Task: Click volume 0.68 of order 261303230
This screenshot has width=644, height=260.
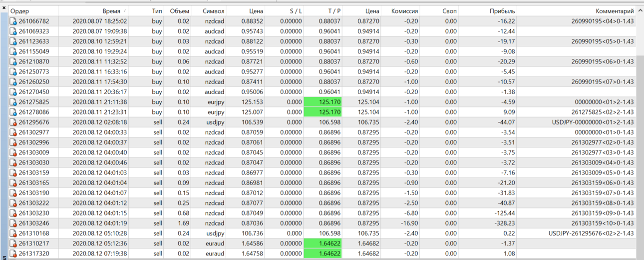Action: tap(183, 213)
